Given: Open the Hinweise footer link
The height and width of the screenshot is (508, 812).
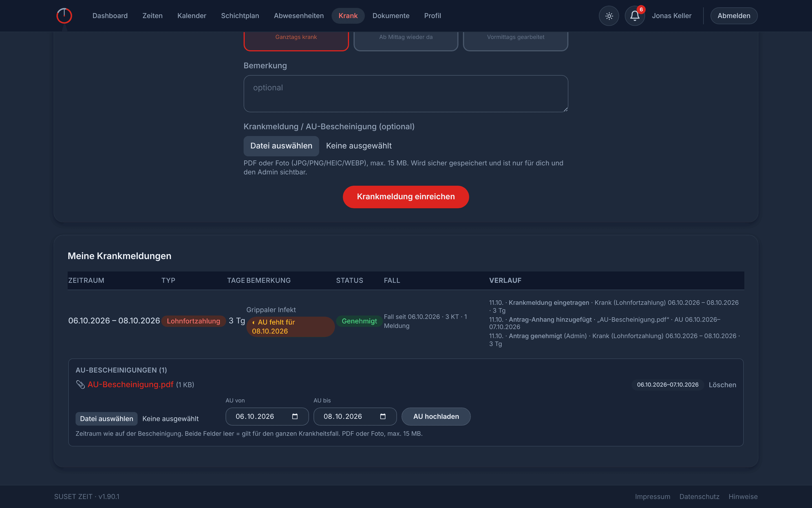Looking at the screenshot, I should point(743,497).
